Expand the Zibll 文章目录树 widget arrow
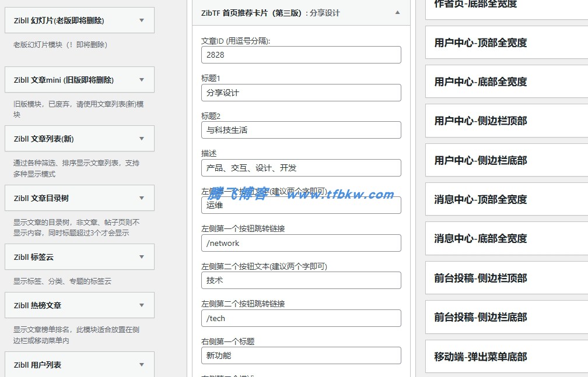This screenshot has width=588, height=377. click(x=142, y=198)
